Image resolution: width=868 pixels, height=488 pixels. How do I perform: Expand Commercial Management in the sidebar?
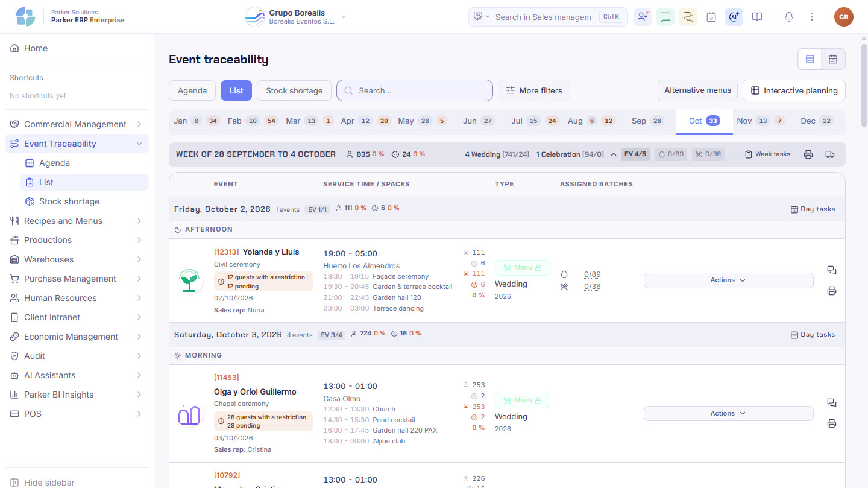coord(77,124)
